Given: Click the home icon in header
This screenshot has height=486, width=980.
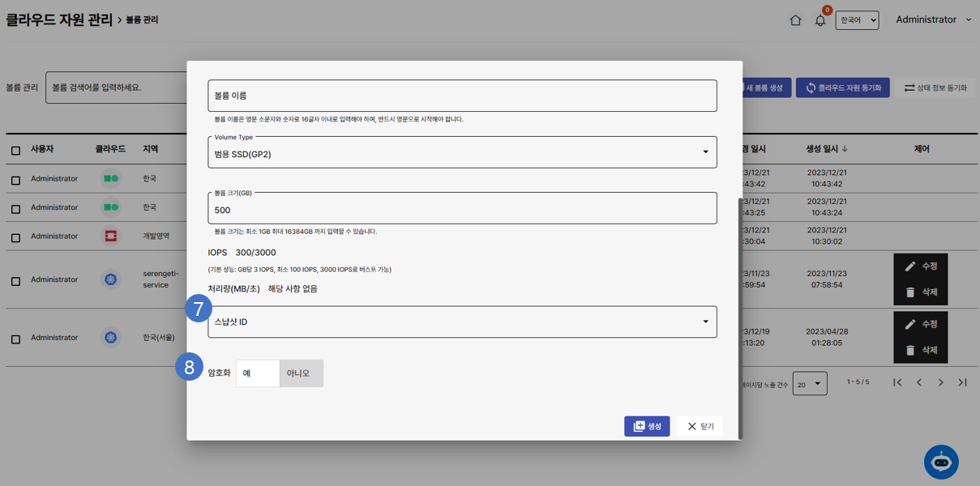Looking at the screenshot, I should point(795,20).
